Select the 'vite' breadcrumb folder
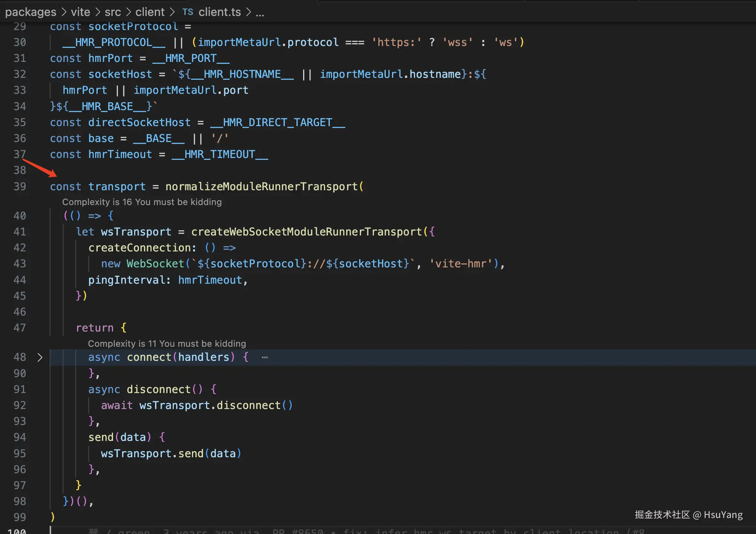The height and width of the screenshot is (534, 756). click(80, 12)
